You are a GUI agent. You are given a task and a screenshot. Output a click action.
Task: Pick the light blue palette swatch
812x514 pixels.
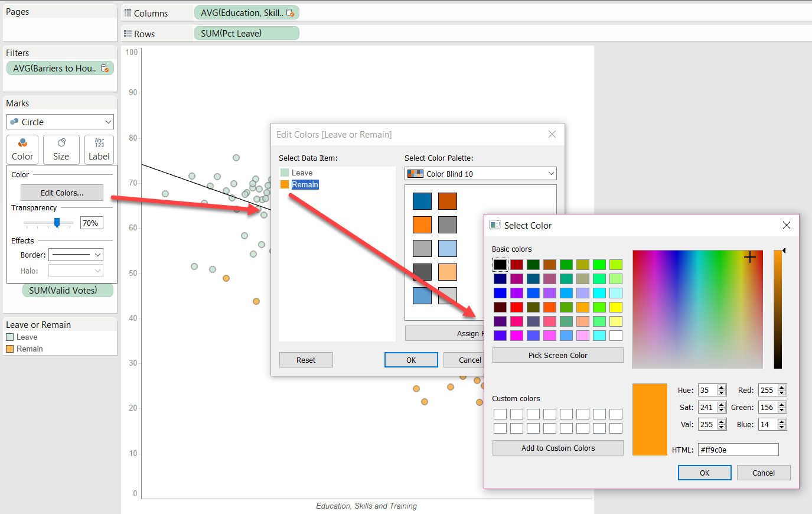[x=448, y=248]
